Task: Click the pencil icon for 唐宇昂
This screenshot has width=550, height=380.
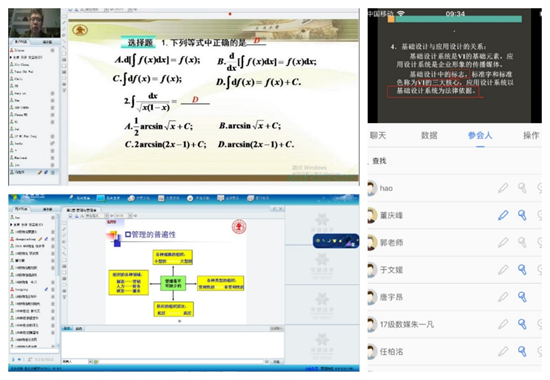Action: (x=503, y=297)
